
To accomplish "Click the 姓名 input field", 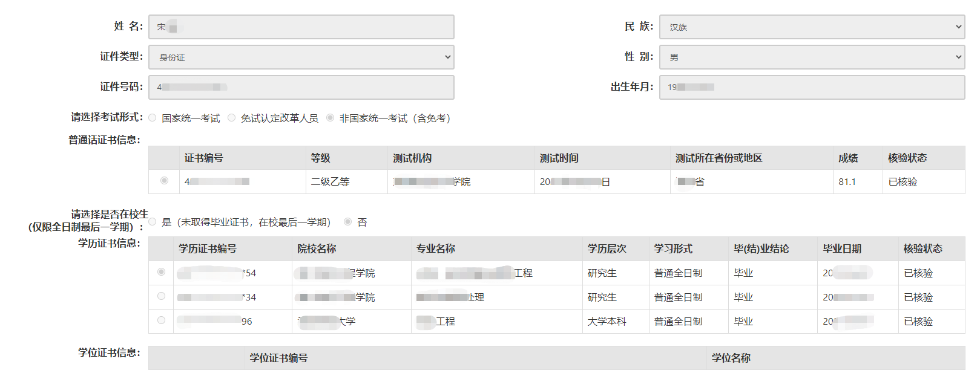I will [301, 27].
